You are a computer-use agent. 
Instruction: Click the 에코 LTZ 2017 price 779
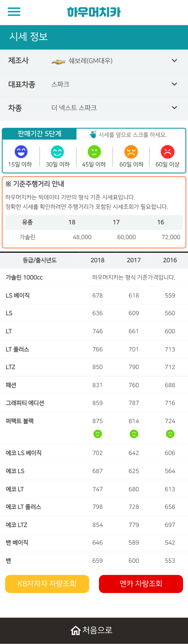click(x=134, y=525)
